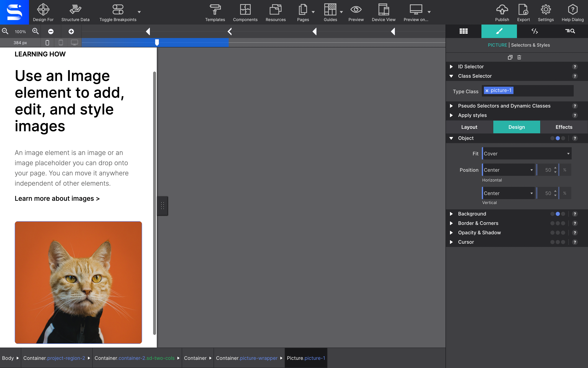Open Horizontal position Center dropdown
Viewport: 588px width, 368px height.
click(x=508, y=170)
